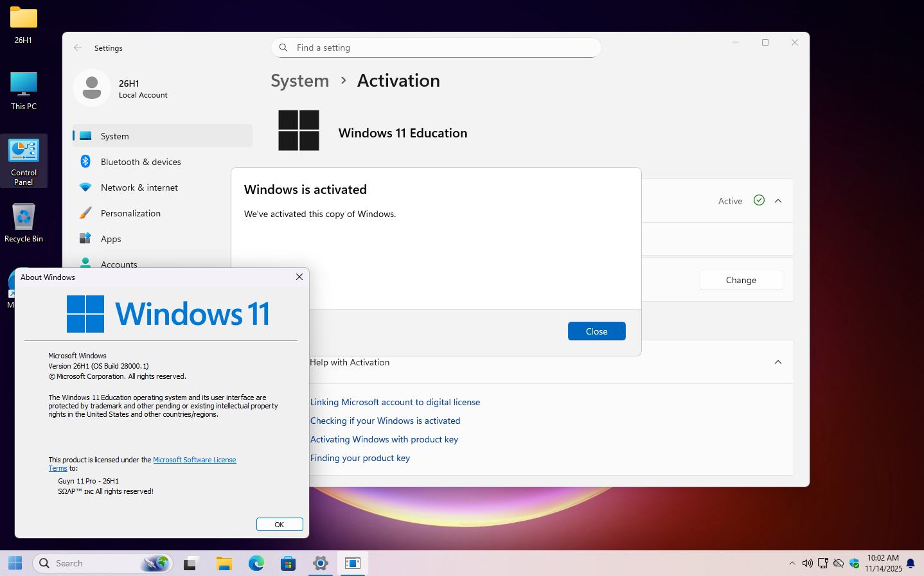Click the Find a setting search box
The image size is (924, 576).
[436, 48]
